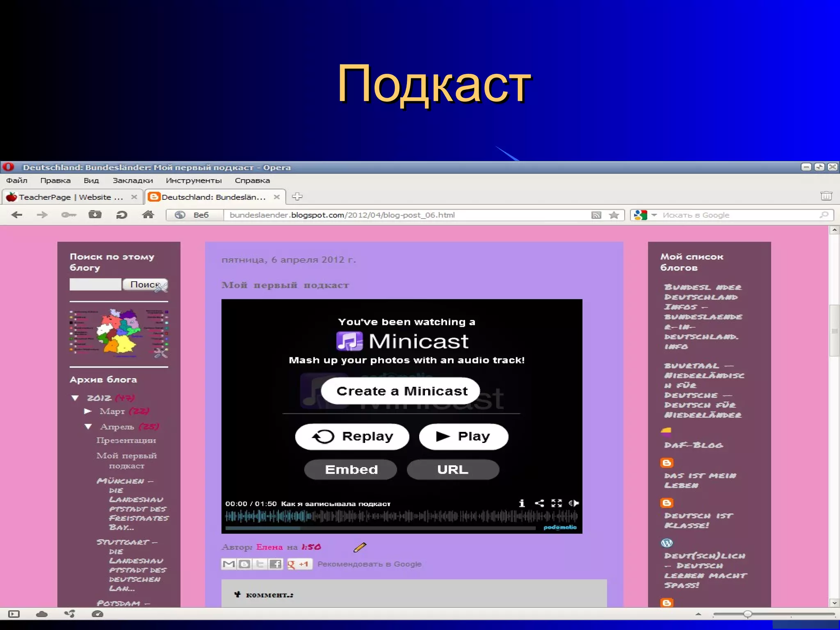Collapse the 2012 archive year
840x630 pixels.
coord(75,398)
